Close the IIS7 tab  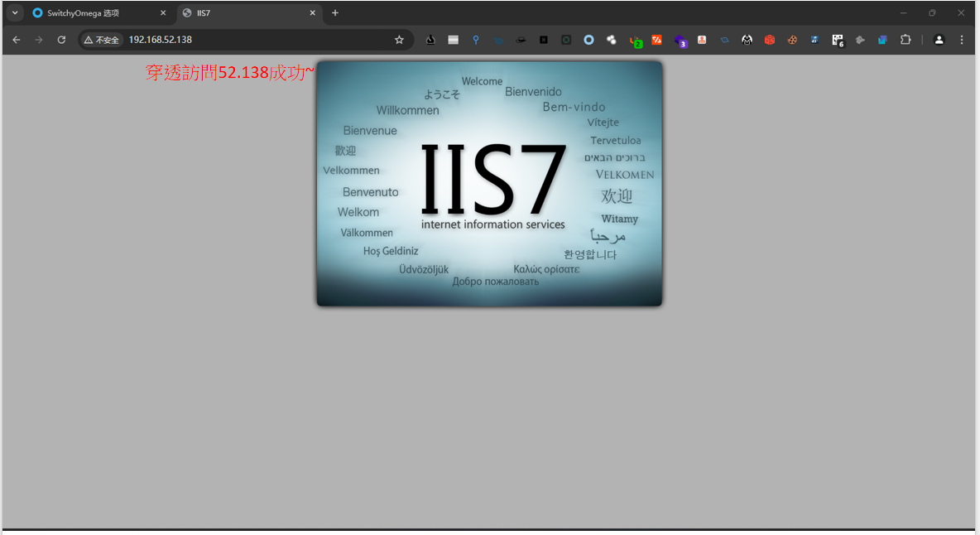point(313,13)
